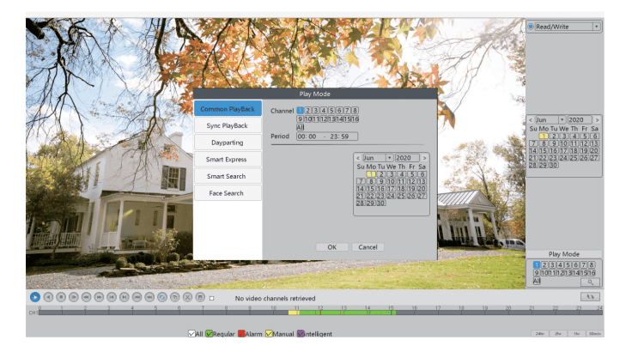The height and width of the screenshot is (352, 644).
Task: Select the Sync PlayBack mode
Action: [x=228, y=126]
